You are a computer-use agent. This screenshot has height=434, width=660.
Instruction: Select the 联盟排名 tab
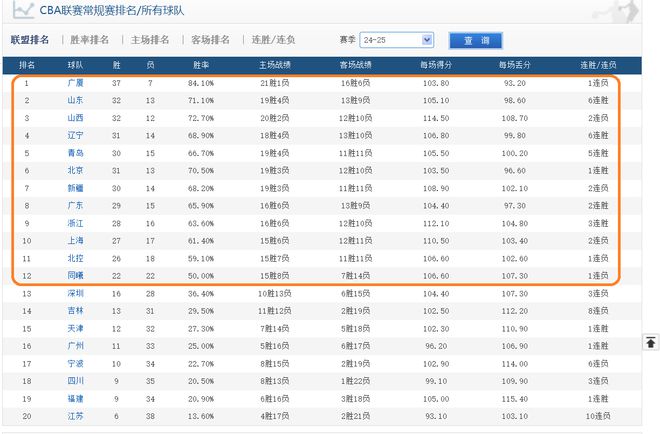[x=30, y=40]
